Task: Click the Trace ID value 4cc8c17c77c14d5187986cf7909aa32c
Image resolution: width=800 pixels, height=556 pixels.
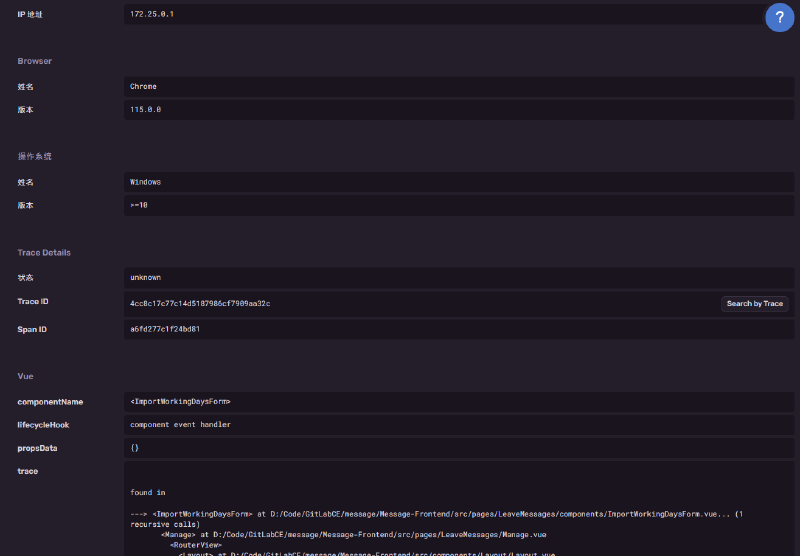Action: pyautogui.click(x=199, y=303)
